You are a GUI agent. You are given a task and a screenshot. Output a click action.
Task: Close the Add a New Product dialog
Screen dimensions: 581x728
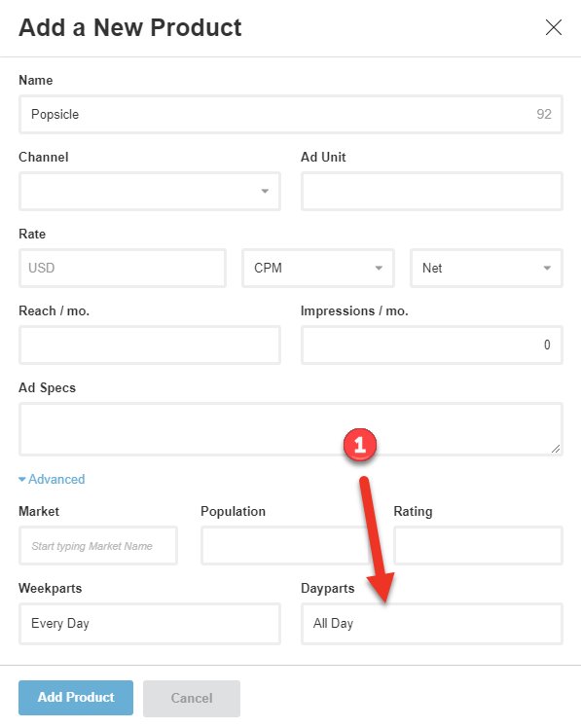[553, 27]
